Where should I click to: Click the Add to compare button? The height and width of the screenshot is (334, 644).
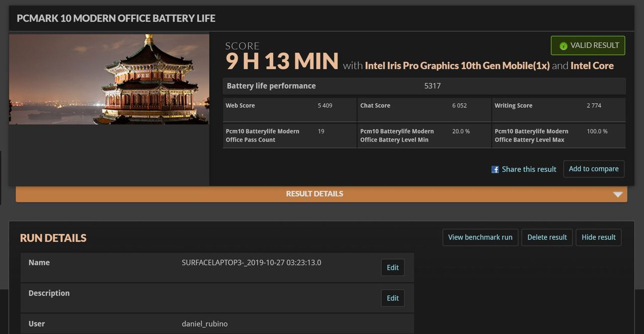click(x=594, y=169)
